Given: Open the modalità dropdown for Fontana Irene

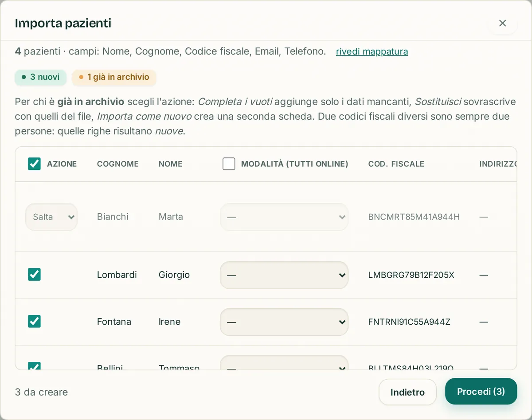Looking at the screenshot, I should click(284, 322).
